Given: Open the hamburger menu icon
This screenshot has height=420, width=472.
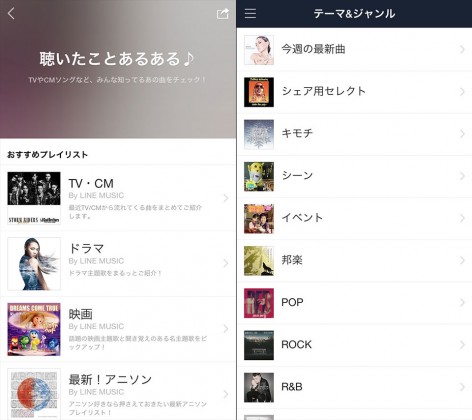Looking at the screenshot, I should click(250, 13).
